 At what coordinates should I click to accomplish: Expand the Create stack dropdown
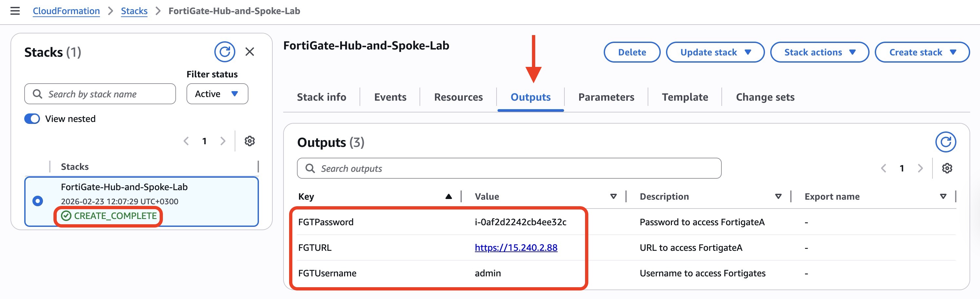coord(922,52)
